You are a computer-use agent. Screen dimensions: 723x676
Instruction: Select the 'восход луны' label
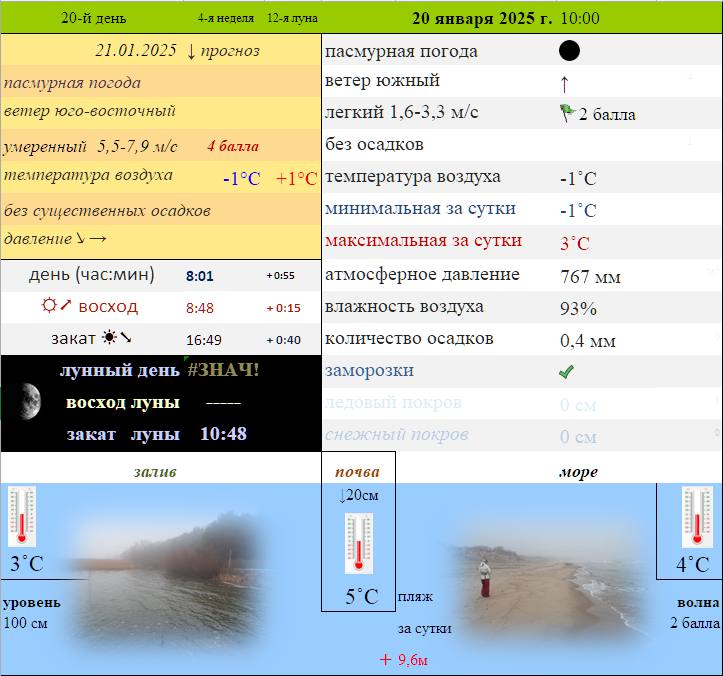pos(123,402)
